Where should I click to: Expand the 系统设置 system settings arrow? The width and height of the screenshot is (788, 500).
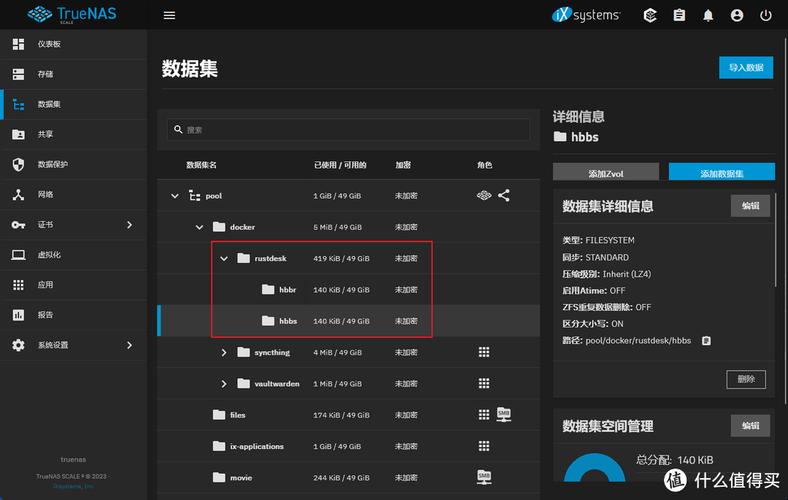pyautogui.click(x=129, y=345)
